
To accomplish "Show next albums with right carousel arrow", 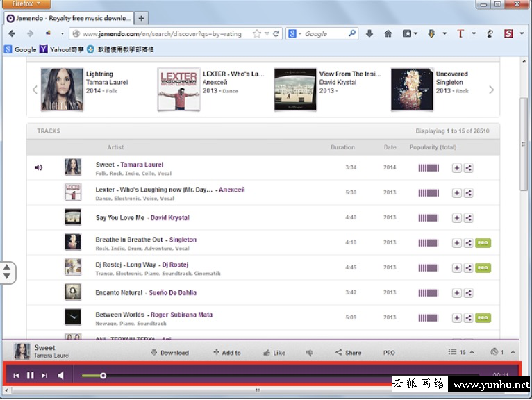I will click(x=491, y=90).
